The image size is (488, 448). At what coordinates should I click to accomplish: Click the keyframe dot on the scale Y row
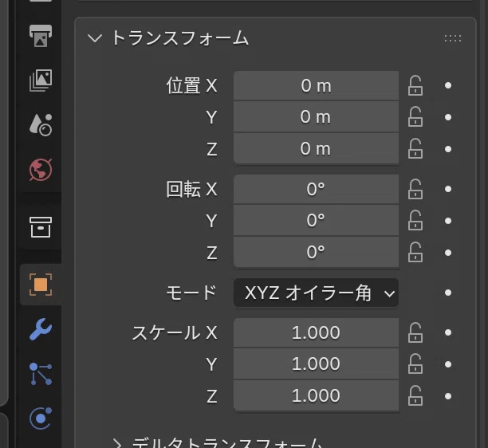click(448, 364)
